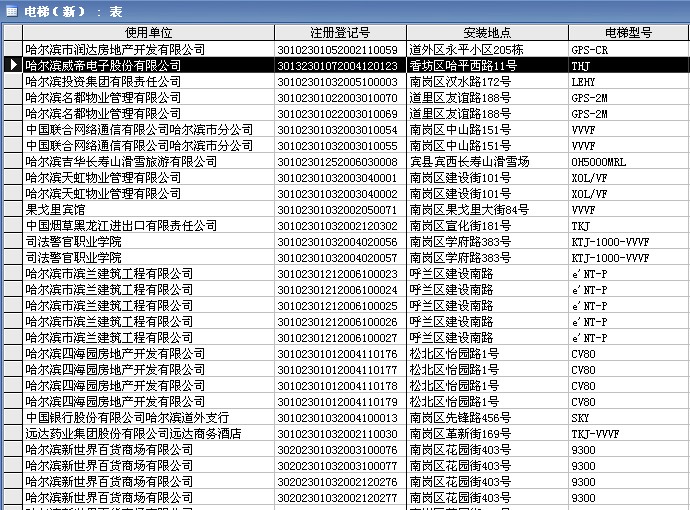The height and width of the screenshot is (510, 690).
Task: Select the 安装地点 column header
Action: click(487, 33)
